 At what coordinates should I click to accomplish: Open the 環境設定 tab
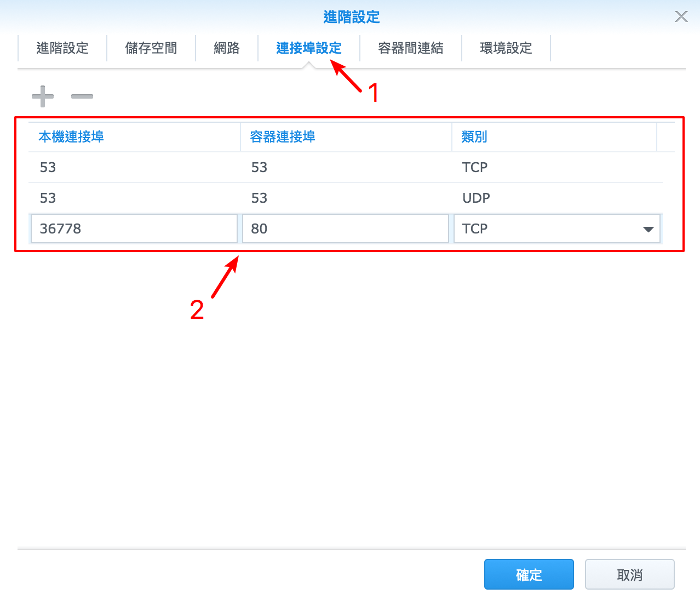506,48
